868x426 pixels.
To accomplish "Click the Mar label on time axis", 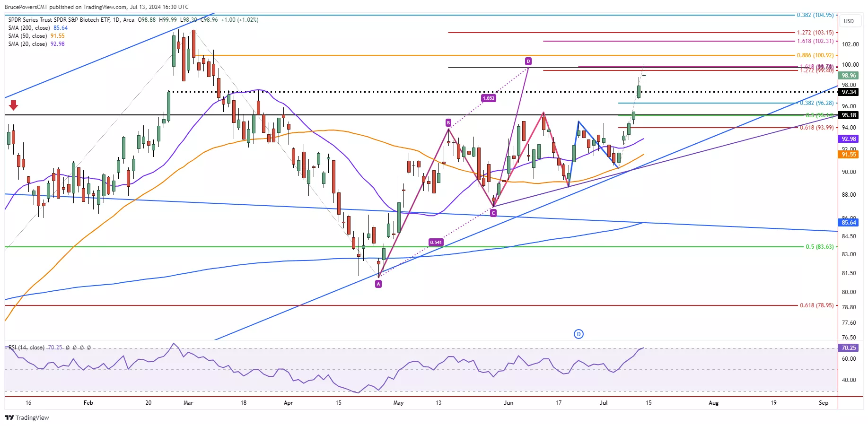I will click(188, 403).
